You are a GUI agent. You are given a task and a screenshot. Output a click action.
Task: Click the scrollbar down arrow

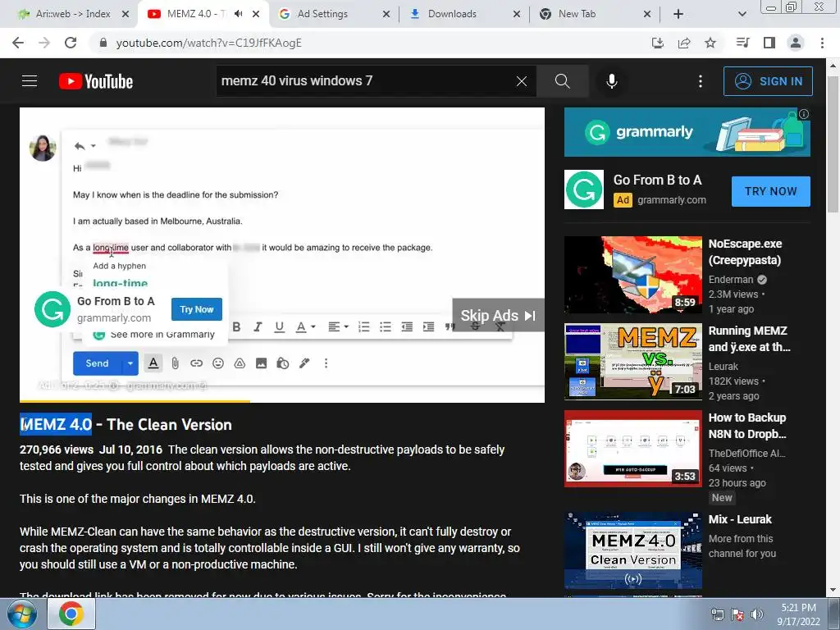click(x=832, y=590)
